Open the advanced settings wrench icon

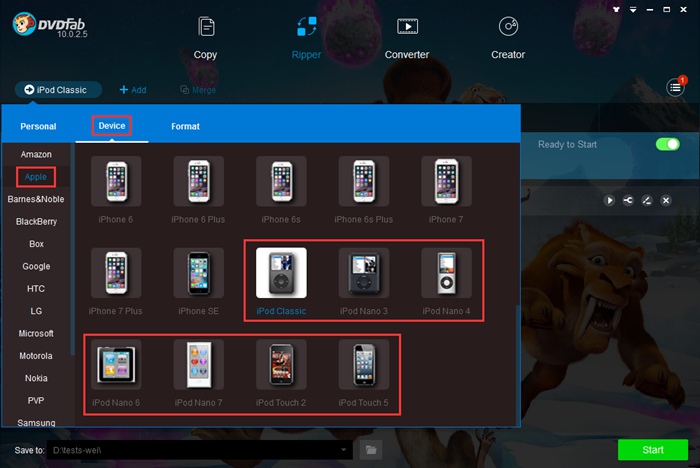tap(628, 201)
